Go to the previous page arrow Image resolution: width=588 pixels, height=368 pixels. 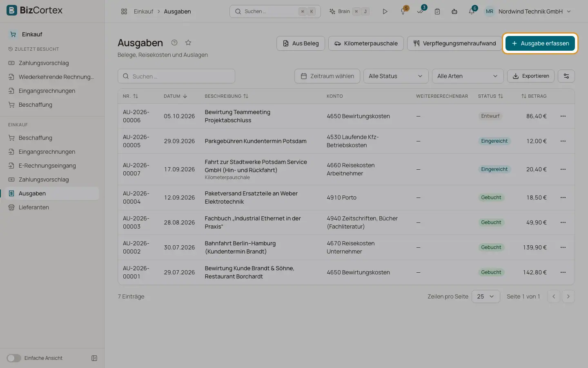[x=554, y=296]
